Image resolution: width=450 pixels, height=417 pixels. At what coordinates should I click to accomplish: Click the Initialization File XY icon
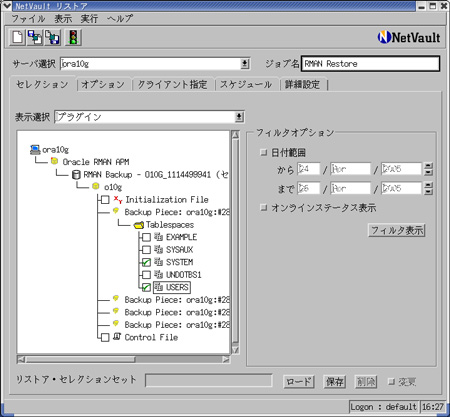tap(118, 199)
